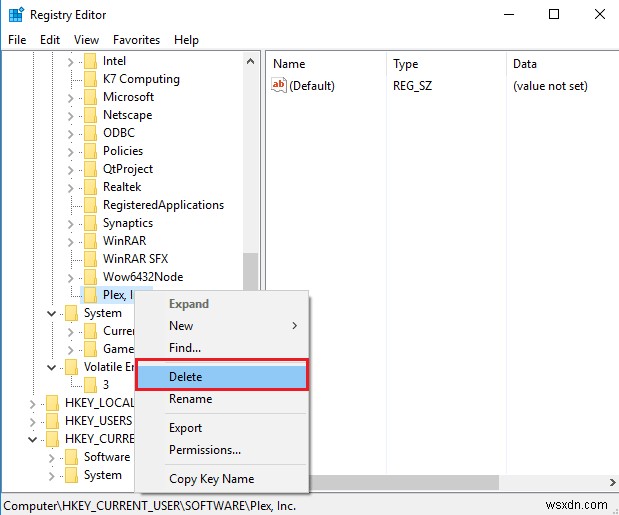Screen dimensions: 619x515
Task: Expand the ODBC key
Action: (x=70, y=134)
